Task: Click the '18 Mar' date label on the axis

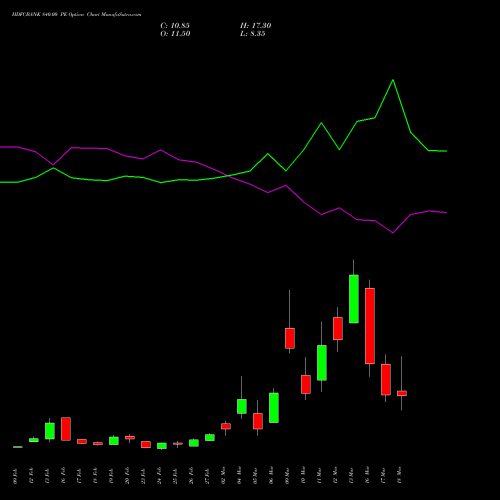Action: click(x=399, y=476)
